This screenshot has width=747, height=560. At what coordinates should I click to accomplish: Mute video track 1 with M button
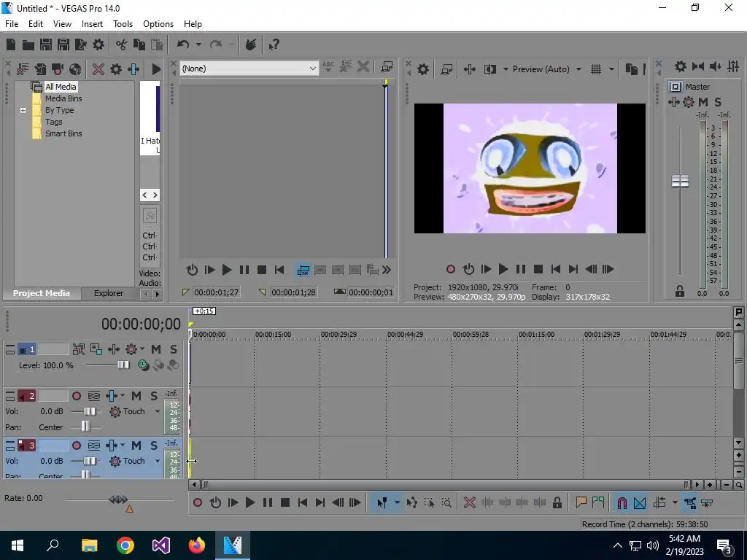(156, 349)
